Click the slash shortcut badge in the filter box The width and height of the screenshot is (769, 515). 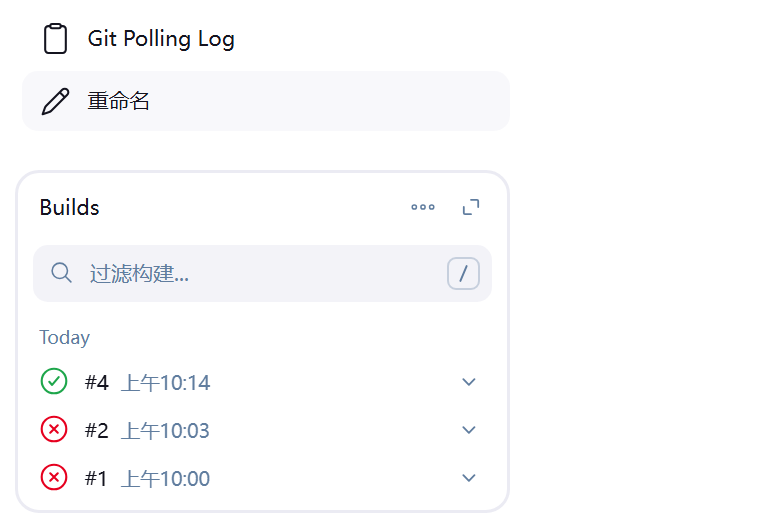463,273
